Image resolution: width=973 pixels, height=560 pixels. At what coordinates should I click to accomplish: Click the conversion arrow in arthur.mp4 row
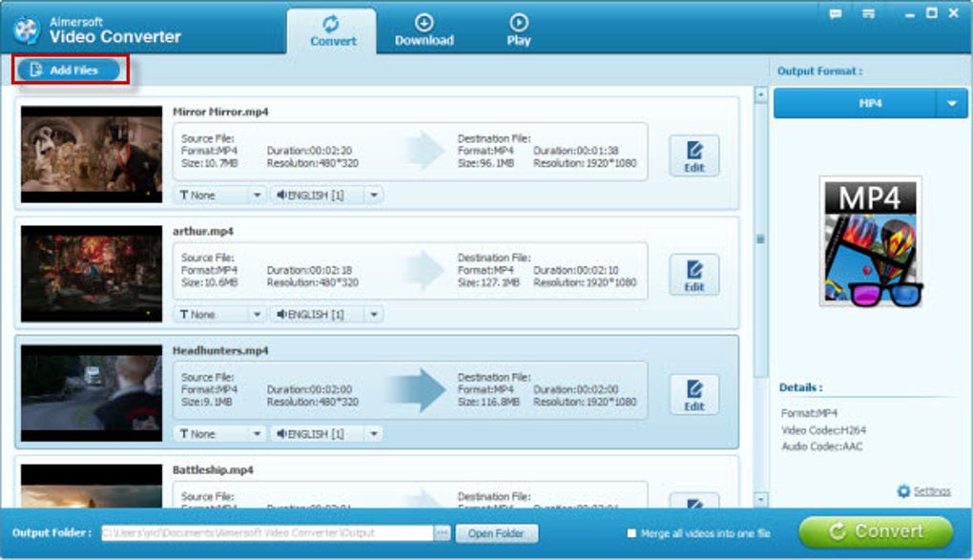(425, 270)
